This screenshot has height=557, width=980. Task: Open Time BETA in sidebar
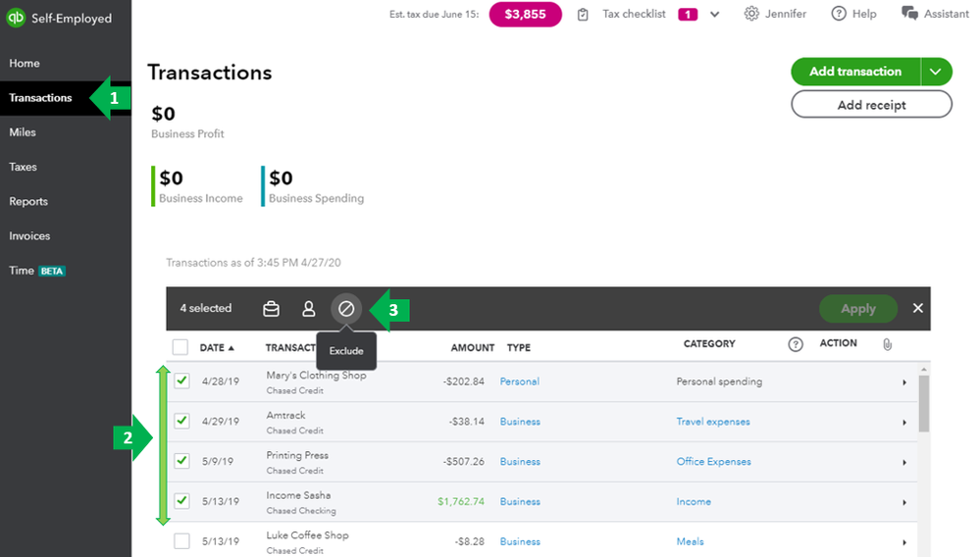coord(37,271)
